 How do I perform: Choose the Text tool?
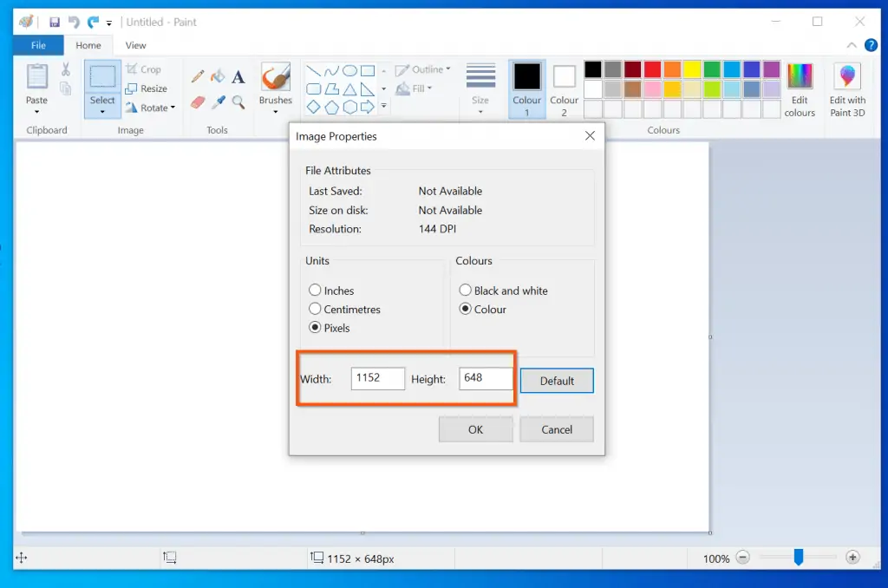pyautogui.click(x=238, y=76)
